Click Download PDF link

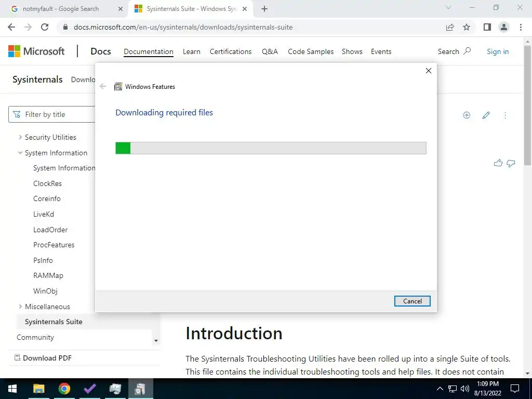(43, 358)
